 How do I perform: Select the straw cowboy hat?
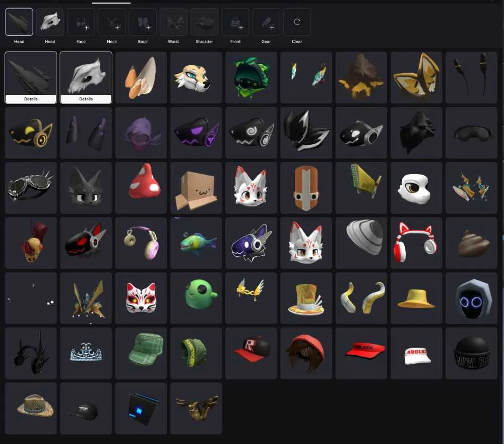(31, 408)
